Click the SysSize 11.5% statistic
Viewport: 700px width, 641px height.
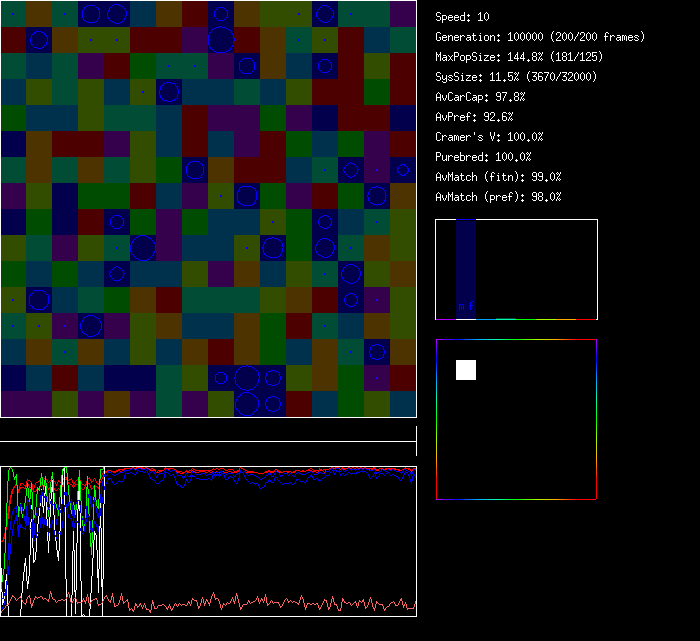pos(514,77)
